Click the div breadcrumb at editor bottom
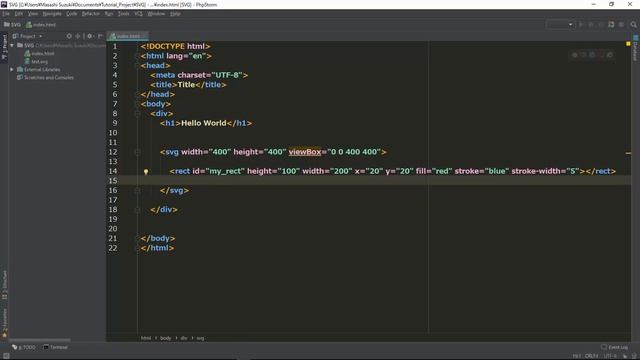640x360 pixels. (x=184, y=338)
